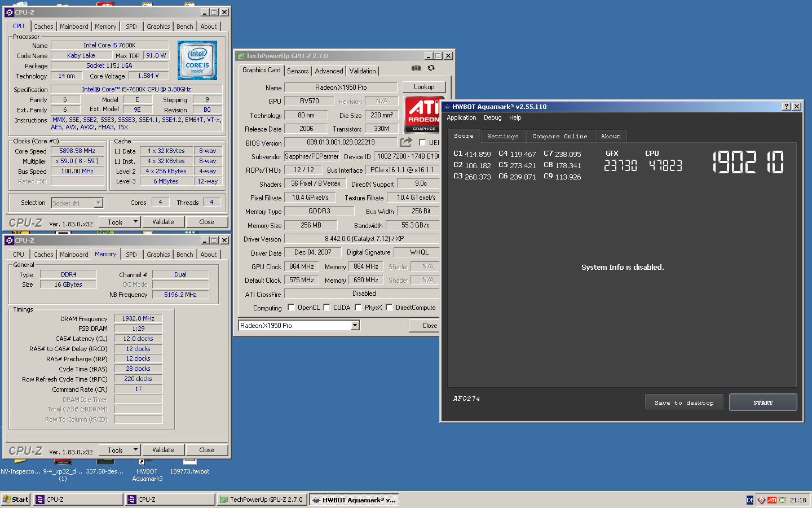This screenshot has width=812, height=508.
Task: Click the Lookup button in GPU-Z
Action: [424, 87]
